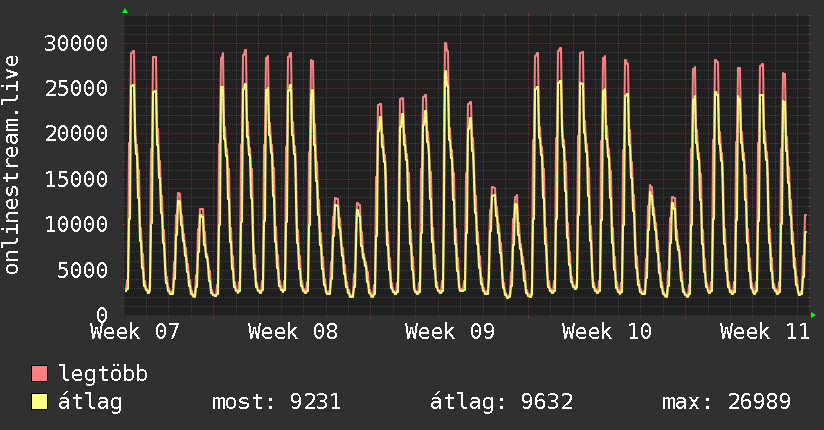Select the átlag legend label
824x430 pixels.
[x=90, y=402]
